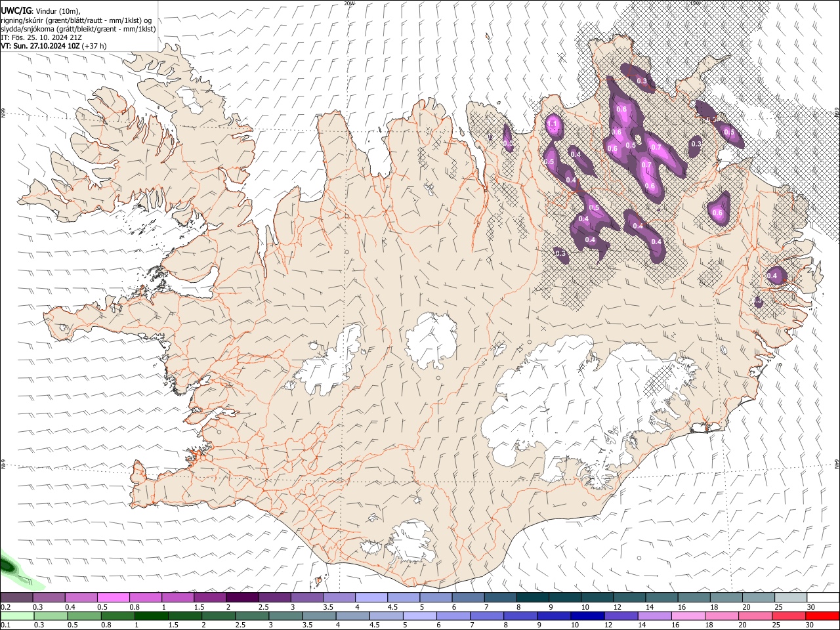The width and height of the screenshot is (840, 630).
Task: Click the palest green rain swatch labeled 0.1
Action: 18,616
